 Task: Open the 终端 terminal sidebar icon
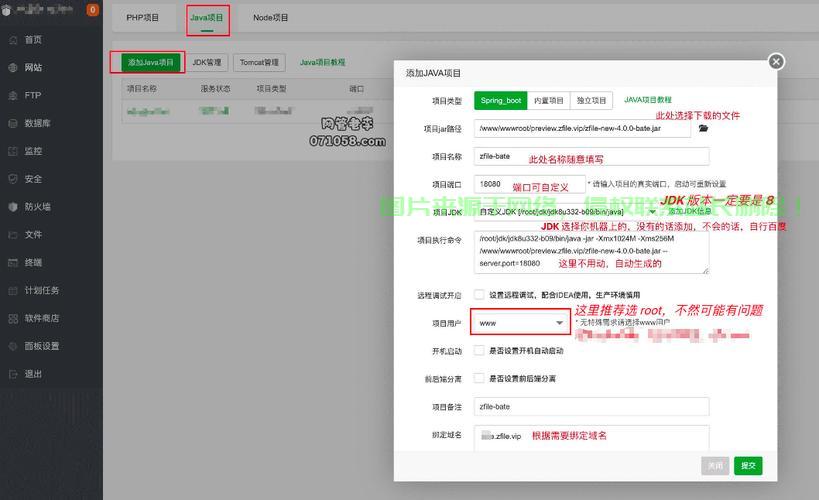[13, 263]
